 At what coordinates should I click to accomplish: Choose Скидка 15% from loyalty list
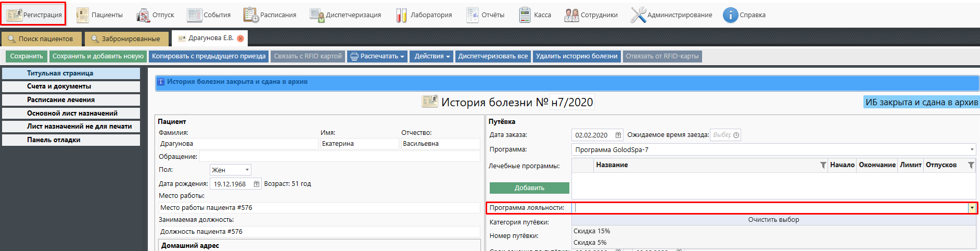point(592,231)
